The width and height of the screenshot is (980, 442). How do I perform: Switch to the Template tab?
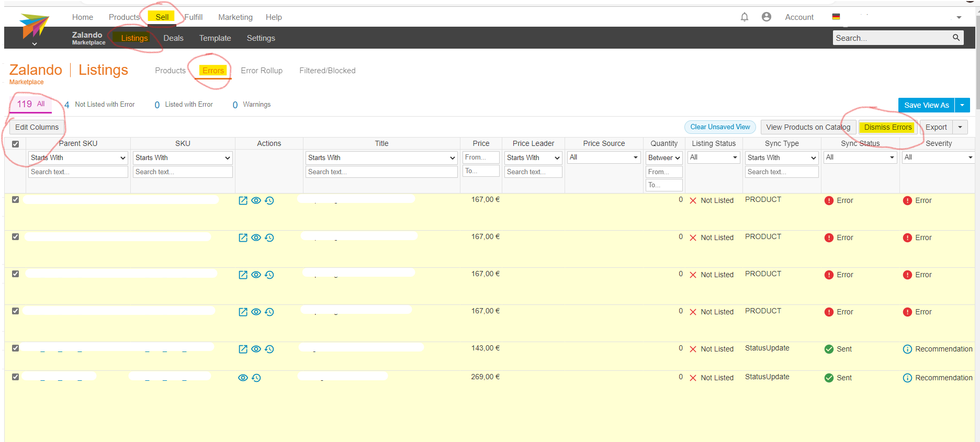click(x=215, y=38)
